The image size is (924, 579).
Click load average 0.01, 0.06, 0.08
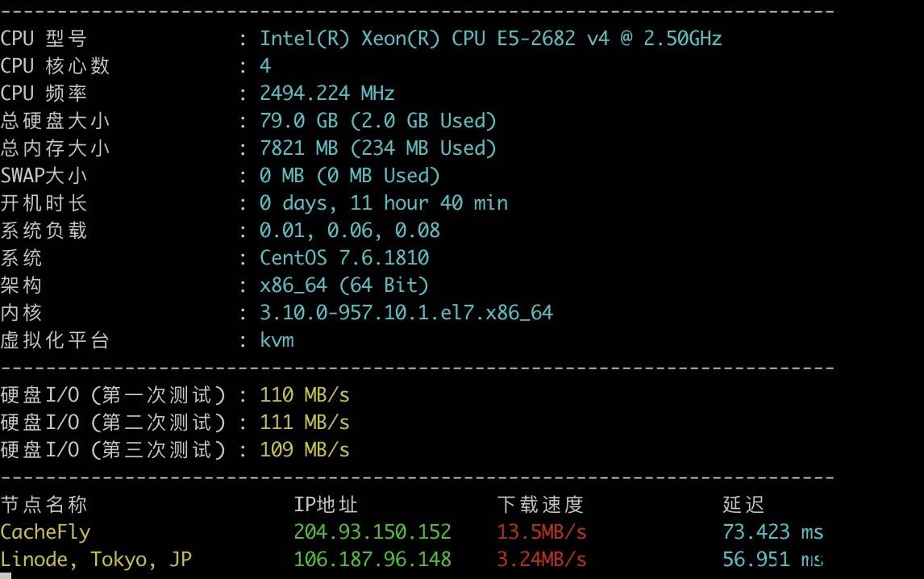pyautogui.click(x=350, y=231)
